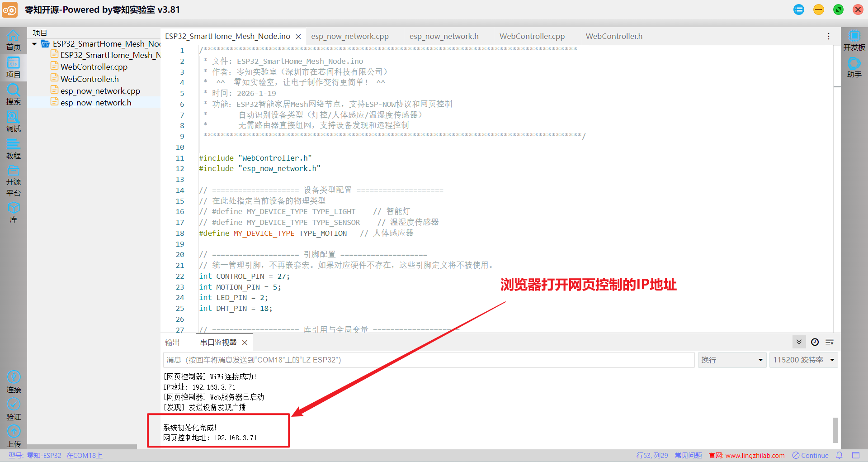Collapse the ESP32_SmartHome_Mesh_Node project folder

34,44
